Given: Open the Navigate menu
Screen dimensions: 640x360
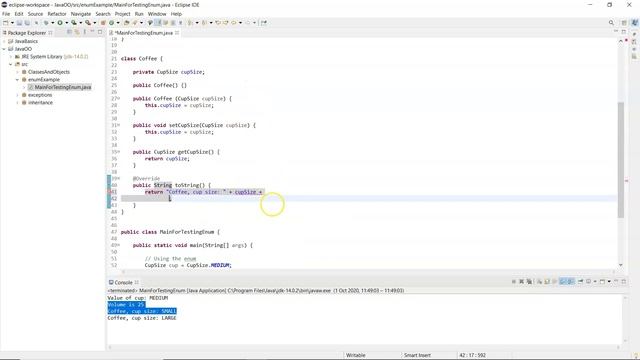Looking at the screenshot, I should coord(81,14).
